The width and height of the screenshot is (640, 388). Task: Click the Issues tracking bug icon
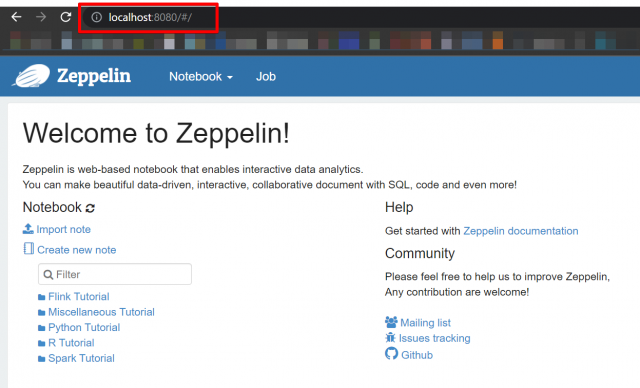[x=390, y=338]
